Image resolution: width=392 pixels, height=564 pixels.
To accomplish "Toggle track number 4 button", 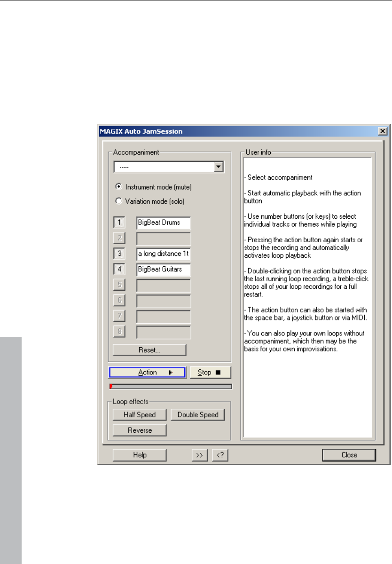I will 119,269.
